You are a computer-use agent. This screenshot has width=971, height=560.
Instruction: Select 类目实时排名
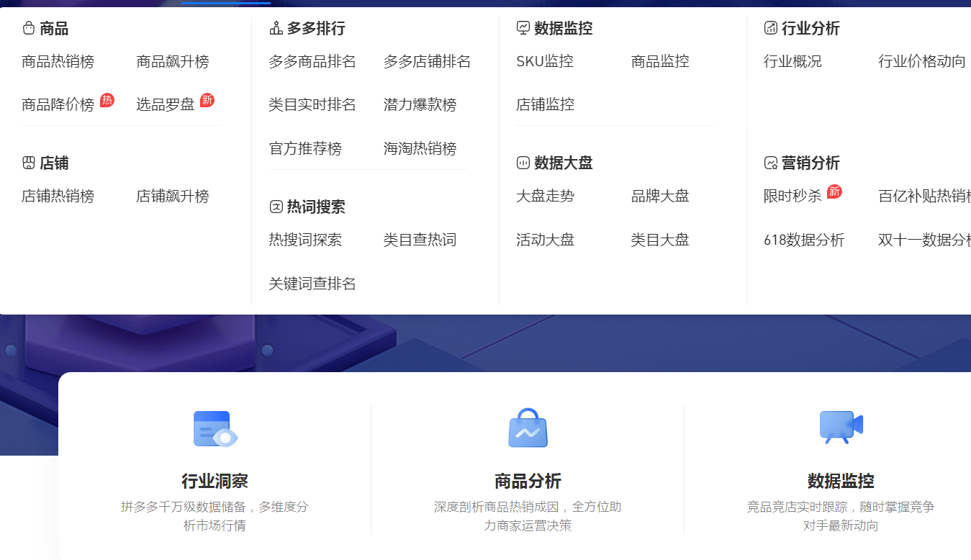click(x=312, y=105)
